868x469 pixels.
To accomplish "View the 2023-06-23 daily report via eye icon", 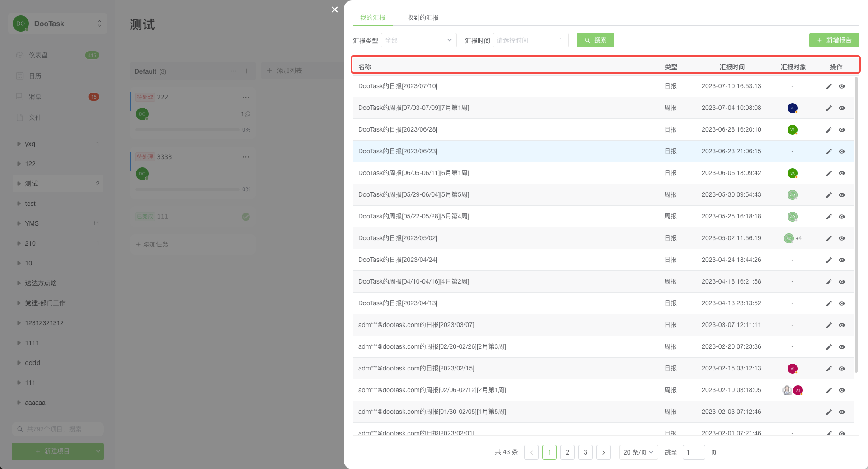I will [x=842, y=152].
